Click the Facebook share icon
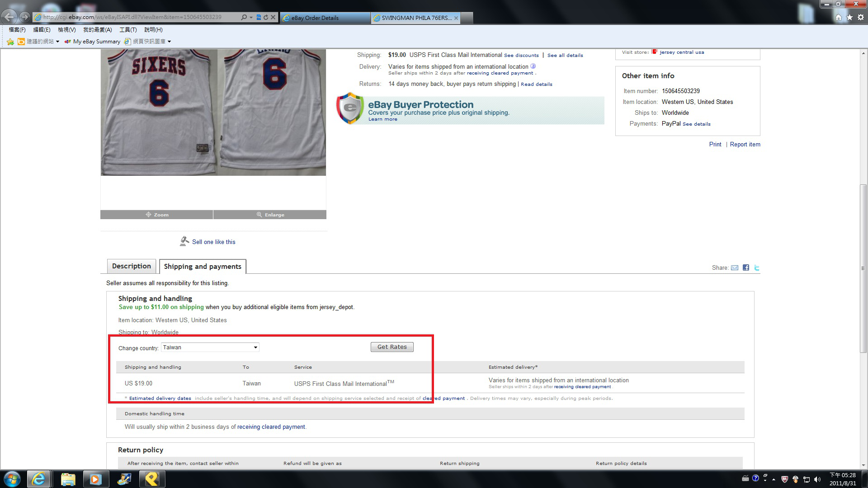This screenshot has width=868, height=488. click(746, 267)
